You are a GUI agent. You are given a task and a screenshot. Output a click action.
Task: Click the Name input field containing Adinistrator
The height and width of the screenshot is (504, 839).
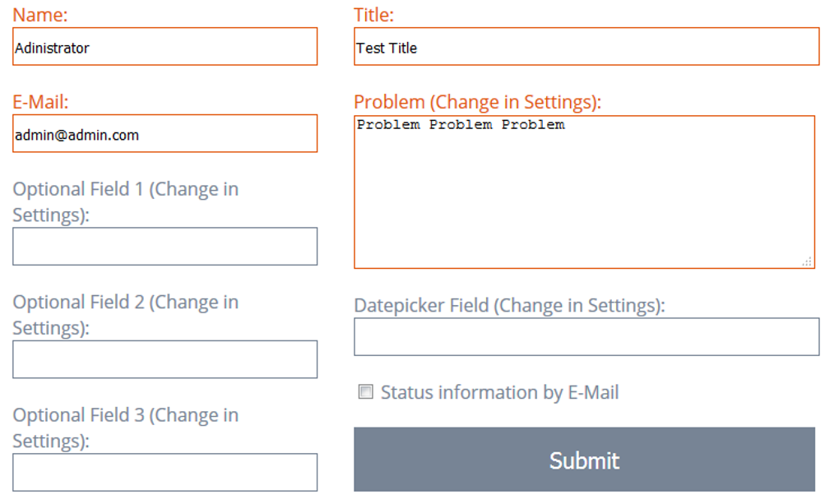[165, 47]
